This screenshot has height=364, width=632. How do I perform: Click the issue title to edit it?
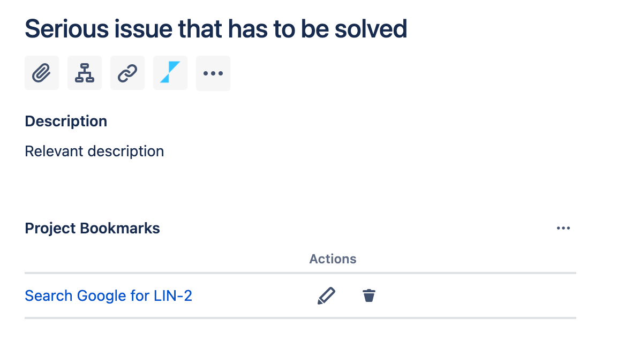pos(216,29)
